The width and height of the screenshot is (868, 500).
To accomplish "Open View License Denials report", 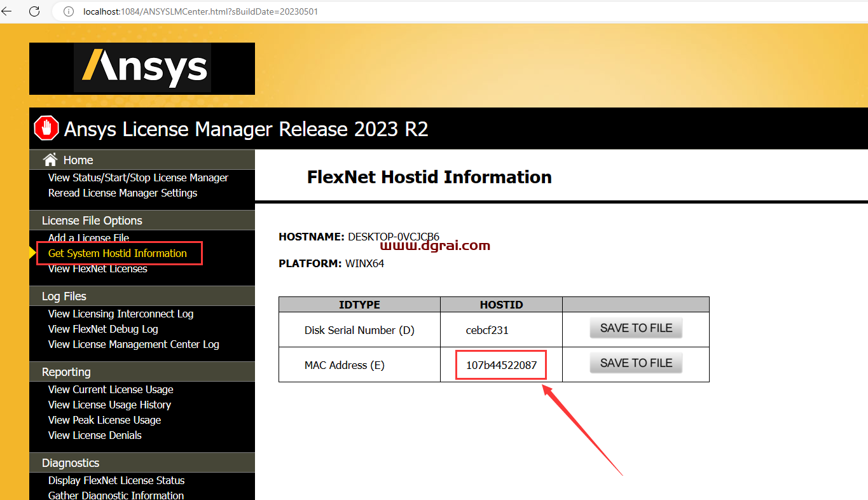I will click(95, 435).
